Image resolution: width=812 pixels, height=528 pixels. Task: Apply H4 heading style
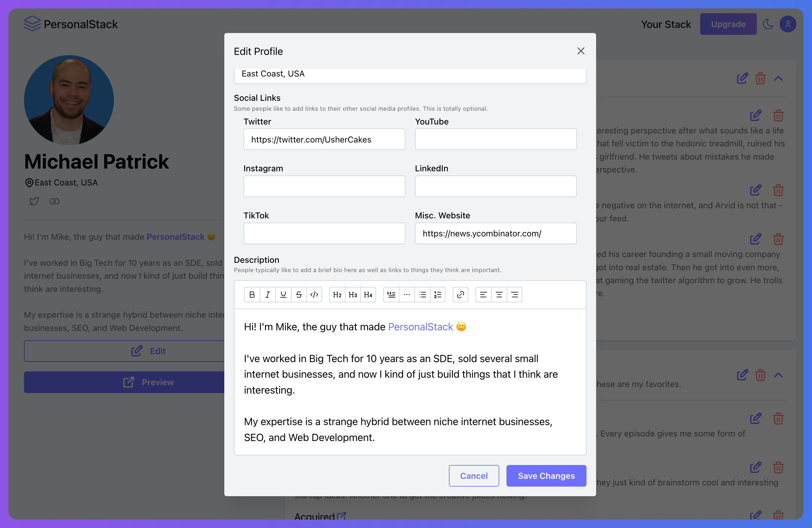tap(368, 295)
